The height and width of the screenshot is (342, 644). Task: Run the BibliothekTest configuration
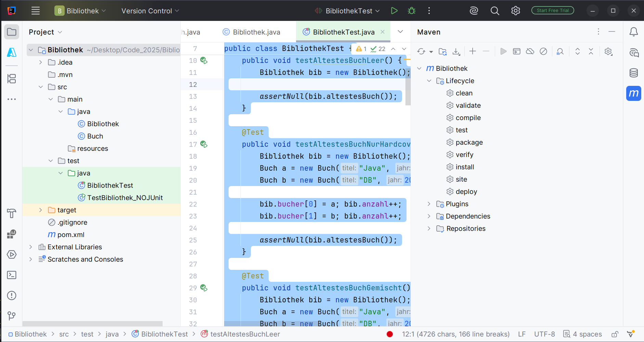(x=394, y=11)
